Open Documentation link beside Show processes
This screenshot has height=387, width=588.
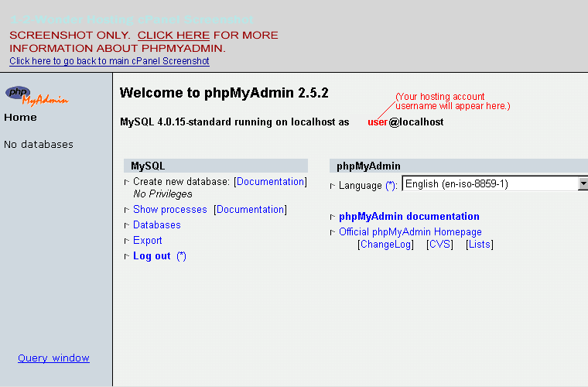click(250, 209)
